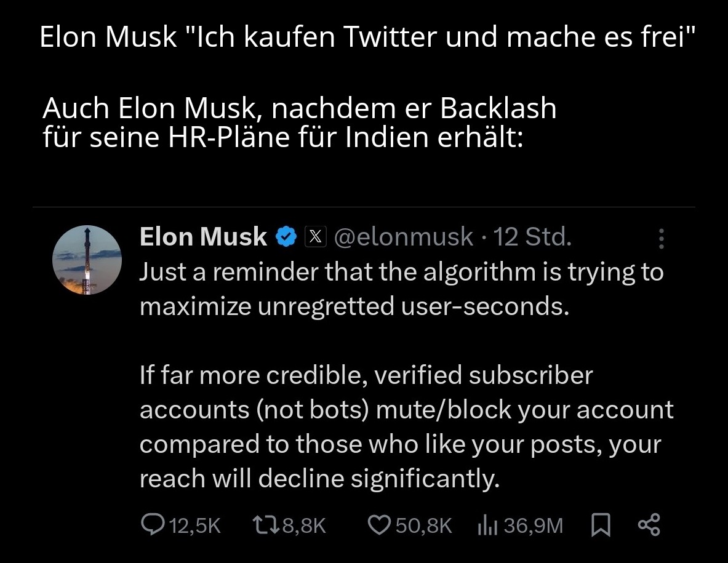Image resolution: width=728 pixels, height=563 pixels.
Task: Click the 12,5K reply count
Action: click(194, 525)
